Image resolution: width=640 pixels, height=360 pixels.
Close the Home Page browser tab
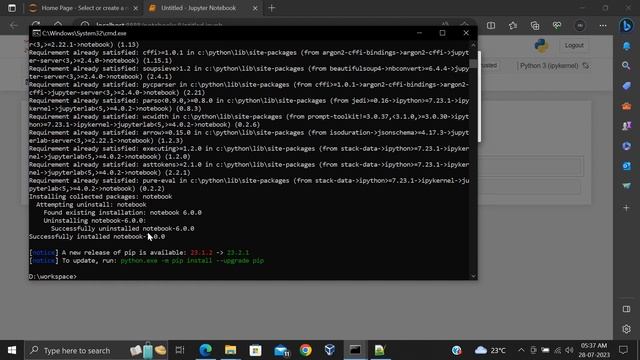[136, 8]
